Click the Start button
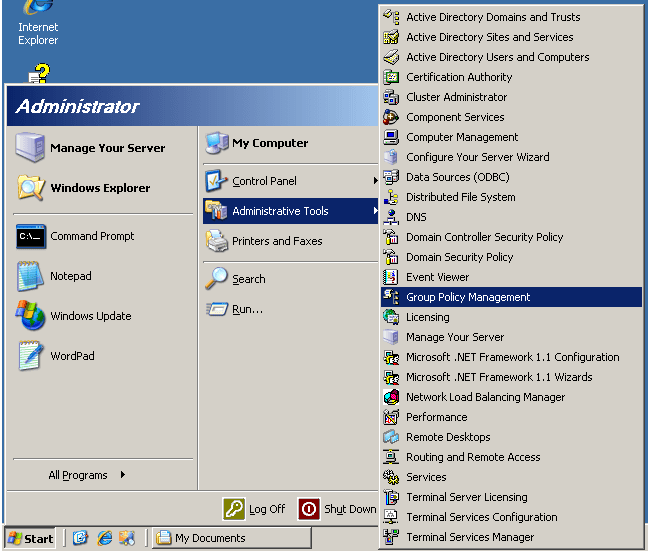 tap(30, 538)
